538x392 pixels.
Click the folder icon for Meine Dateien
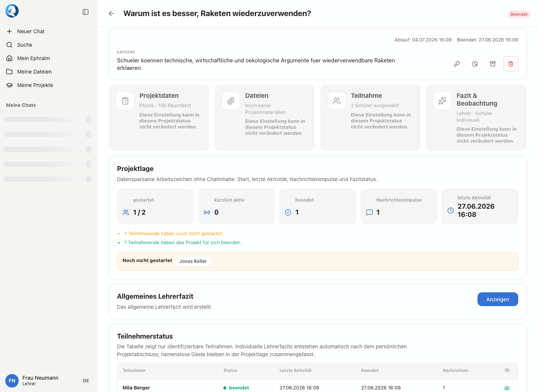tap(9, 72)
